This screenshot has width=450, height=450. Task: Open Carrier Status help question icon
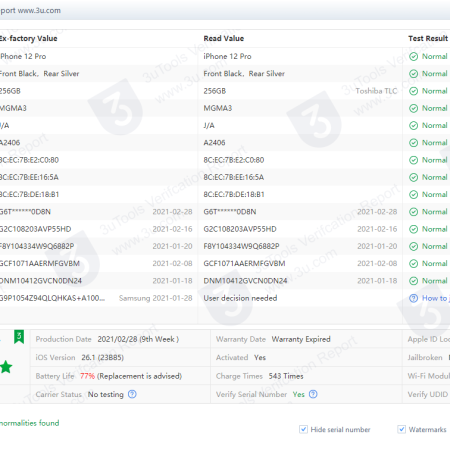132,394
